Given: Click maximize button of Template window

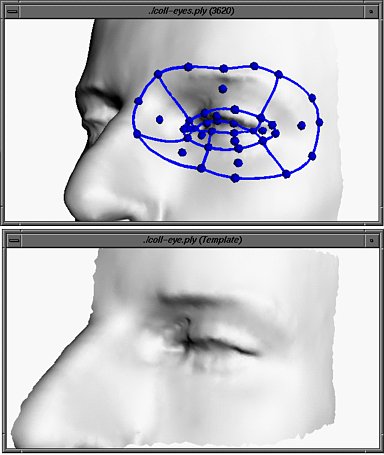Looking at the screenshot, I should click(371, 240).
